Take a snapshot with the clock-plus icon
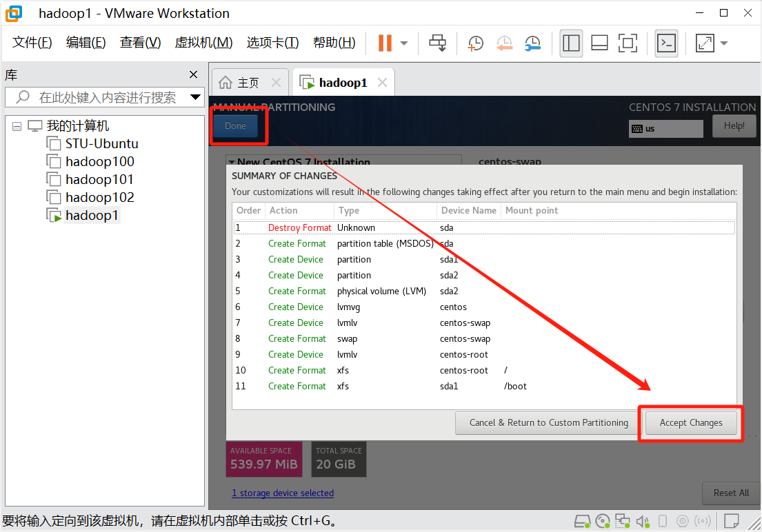The image size is (762, 532). tap(475, 43)
